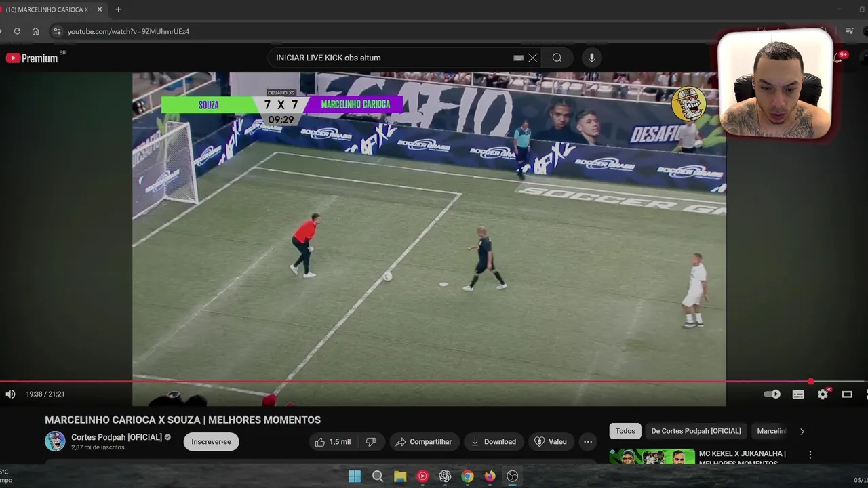Toggle the autoplay switch in the player
The width and height of the screenshot is (868, 488).
(x=772, y=394)
